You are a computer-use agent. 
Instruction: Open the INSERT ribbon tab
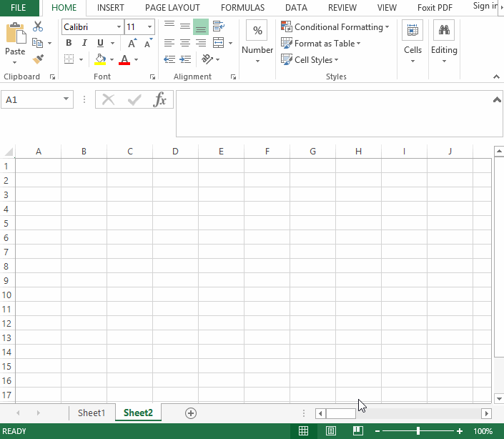click(x=111, y=8)
